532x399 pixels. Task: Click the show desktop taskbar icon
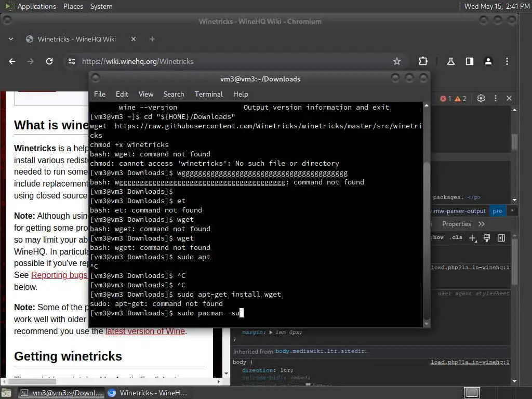tap(6, 393)
